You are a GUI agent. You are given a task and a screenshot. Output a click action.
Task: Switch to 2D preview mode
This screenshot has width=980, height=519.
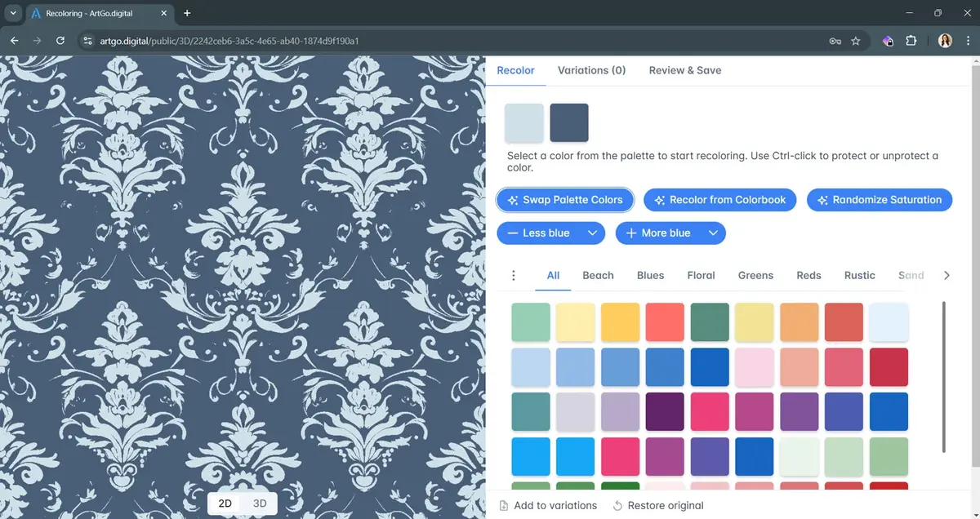click(225, 503)
